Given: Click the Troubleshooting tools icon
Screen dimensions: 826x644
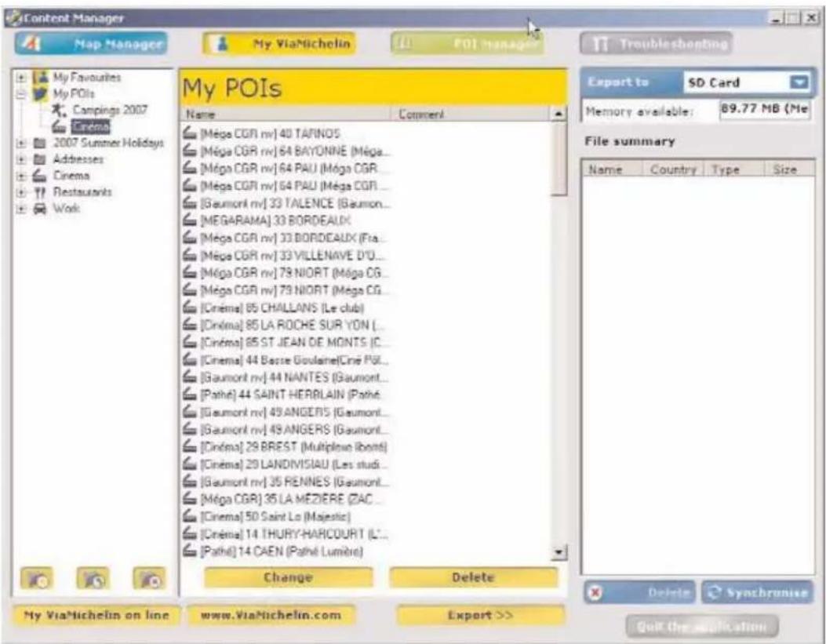Looking at the screenshot, I should point(601,44).
